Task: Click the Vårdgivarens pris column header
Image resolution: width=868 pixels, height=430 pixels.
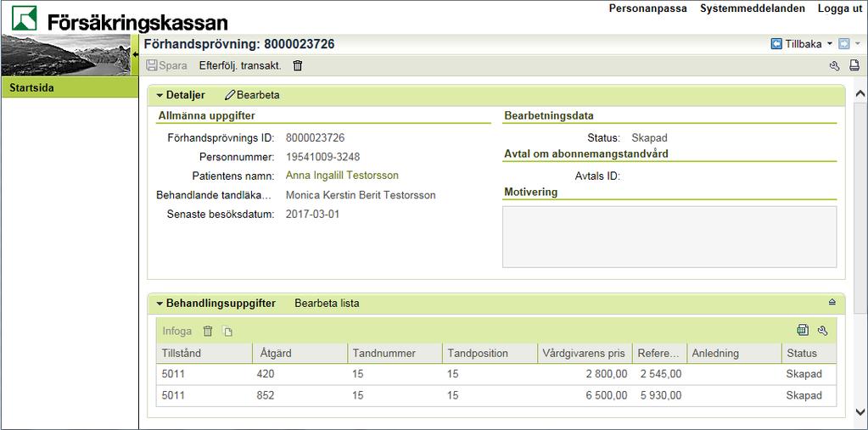Action: [585, 353]
